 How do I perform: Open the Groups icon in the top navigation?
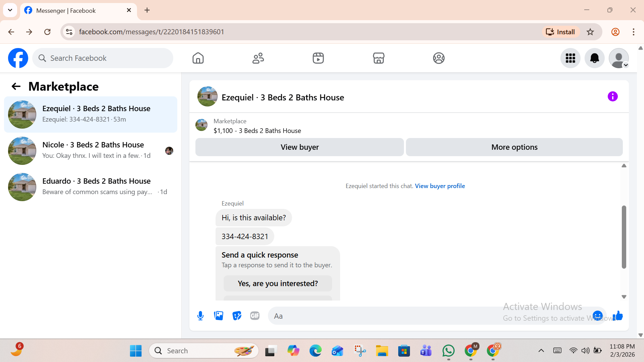coord(439,58)
